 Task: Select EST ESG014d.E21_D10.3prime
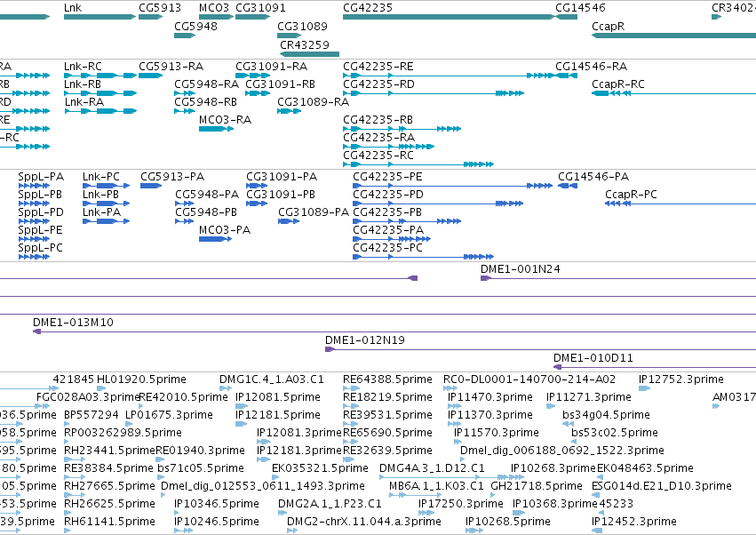662,486
